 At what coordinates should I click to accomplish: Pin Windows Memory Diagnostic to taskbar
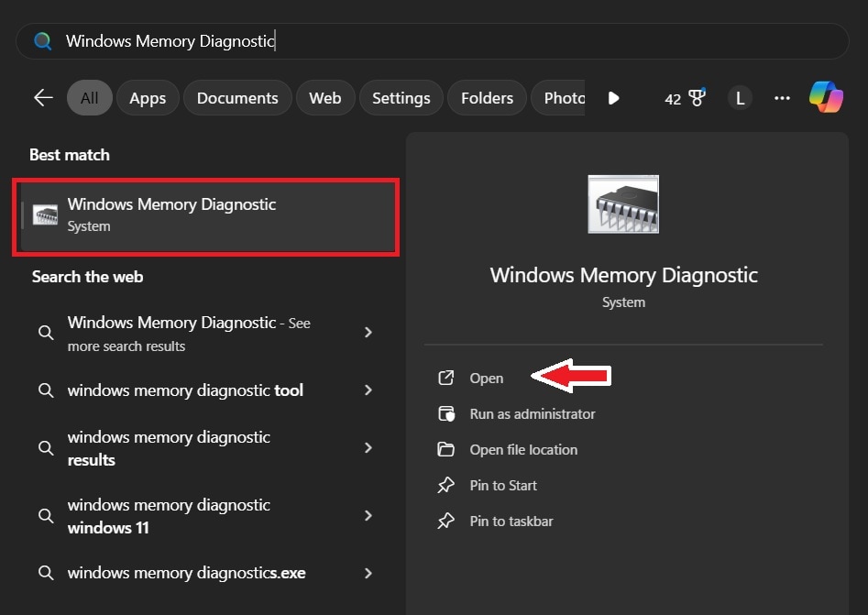509,521
